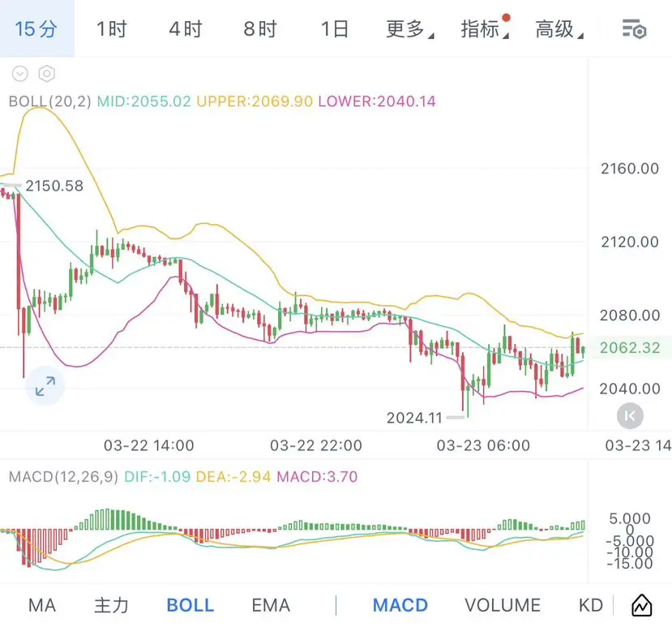
Task: Switch to 15分 timeframe tab
Action: [x=36, y=29]
